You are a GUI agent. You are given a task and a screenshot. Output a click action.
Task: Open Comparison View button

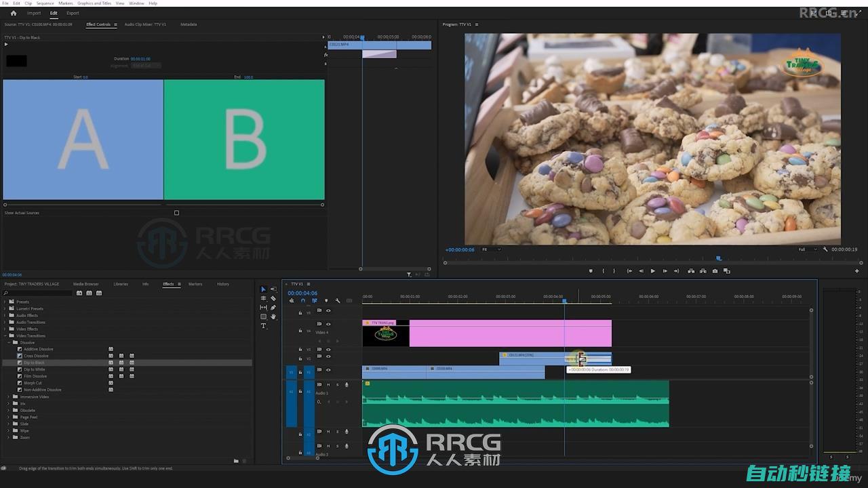(727, 271)
